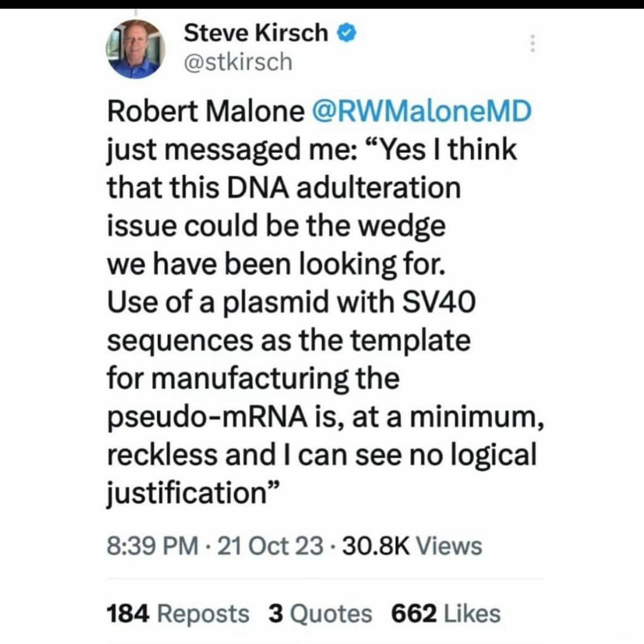The image size is (644, 644).
Task: Open the Steve Kirsch display name
Action: tap(256, 32)
